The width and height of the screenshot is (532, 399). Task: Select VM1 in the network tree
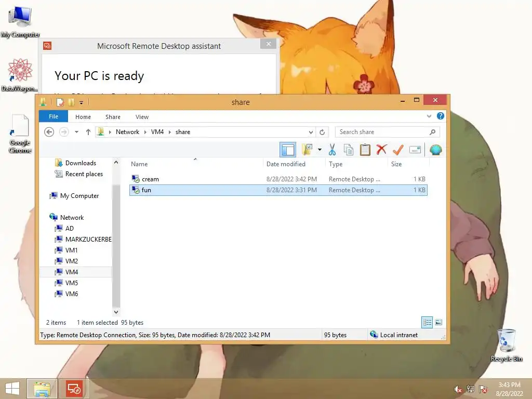point(71,250)
